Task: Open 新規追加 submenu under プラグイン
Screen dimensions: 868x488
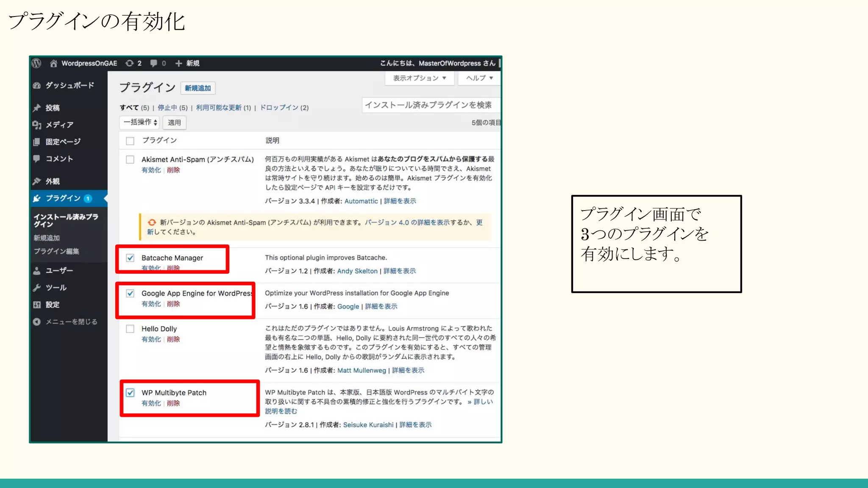Action: (x=47, y=238)
